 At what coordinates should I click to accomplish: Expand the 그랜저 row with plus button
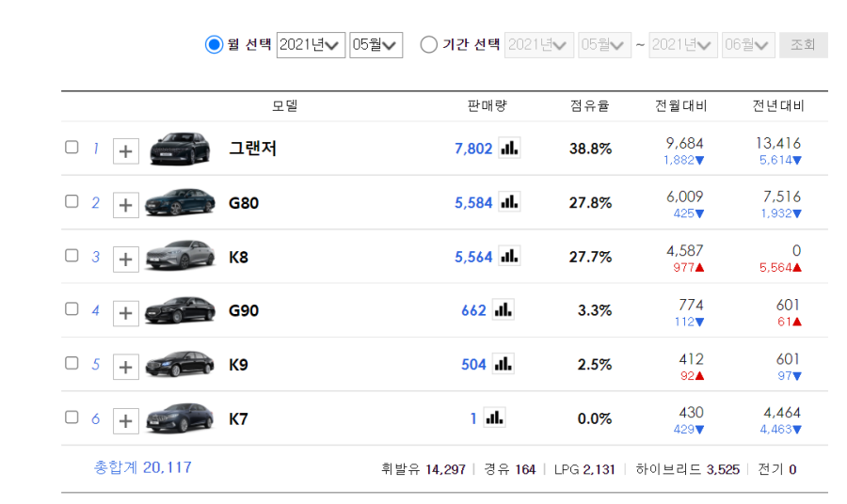[x=126, y=151]
